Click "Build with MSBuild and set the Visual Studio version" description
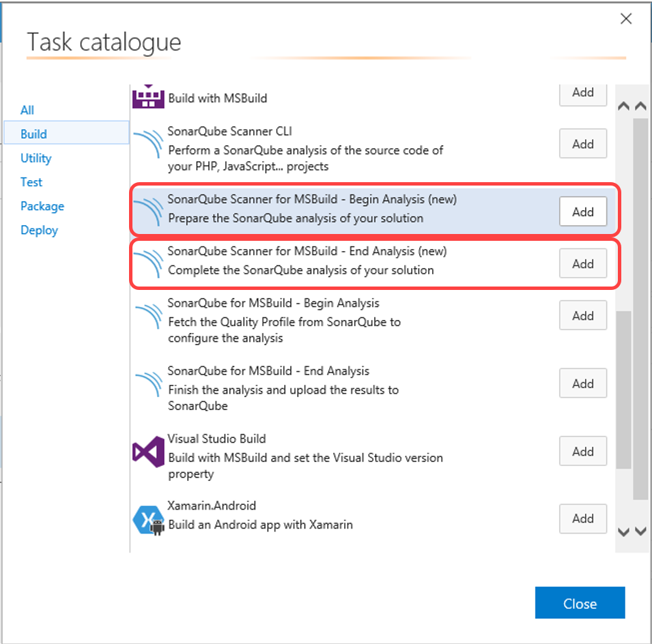Image resolution: width=652 pixels, height=644 pixels. tap(306, 466)
